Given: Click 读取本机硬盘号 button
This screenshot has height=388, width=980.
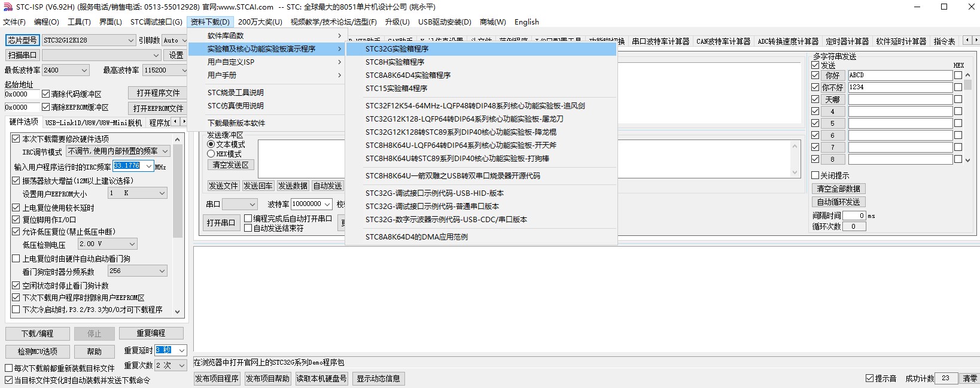Looking at the screenshot, I should coord(322,379).
